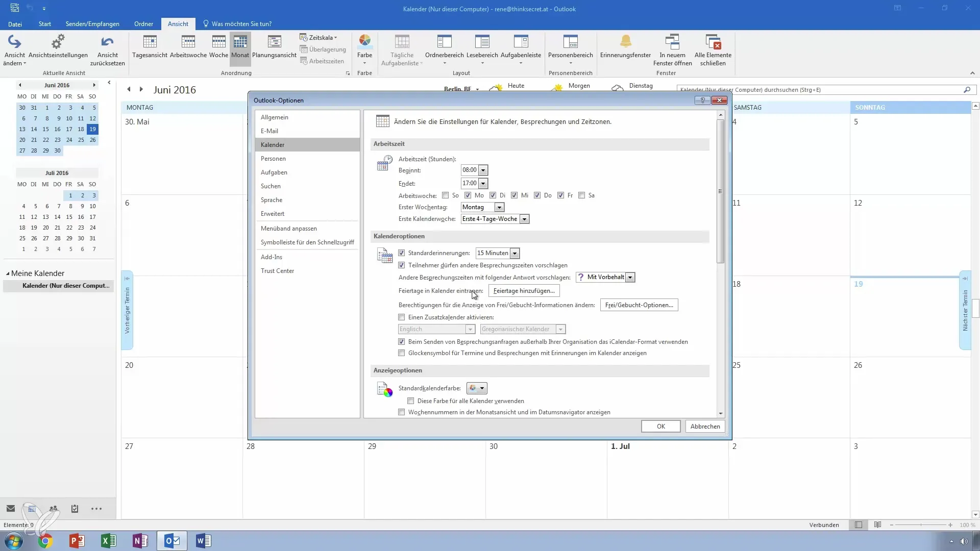
Task: Open the Start ribbon tab
Action: pyautogui.click(x=44, y=24)
